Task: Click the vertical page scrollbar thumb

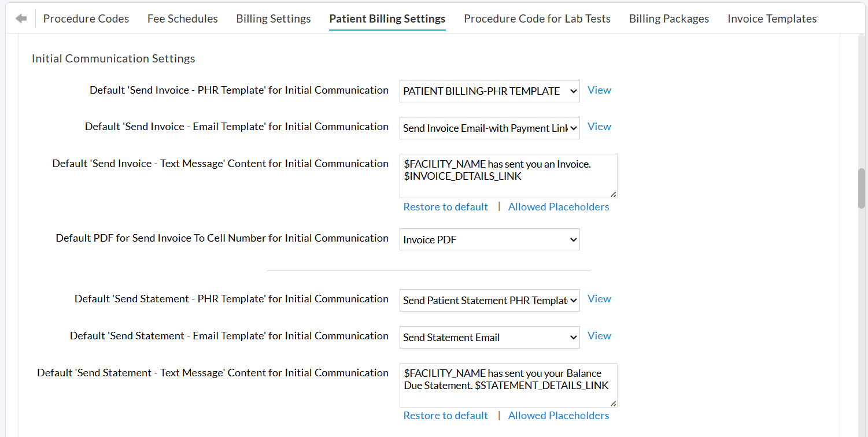Action: (862, 188)
